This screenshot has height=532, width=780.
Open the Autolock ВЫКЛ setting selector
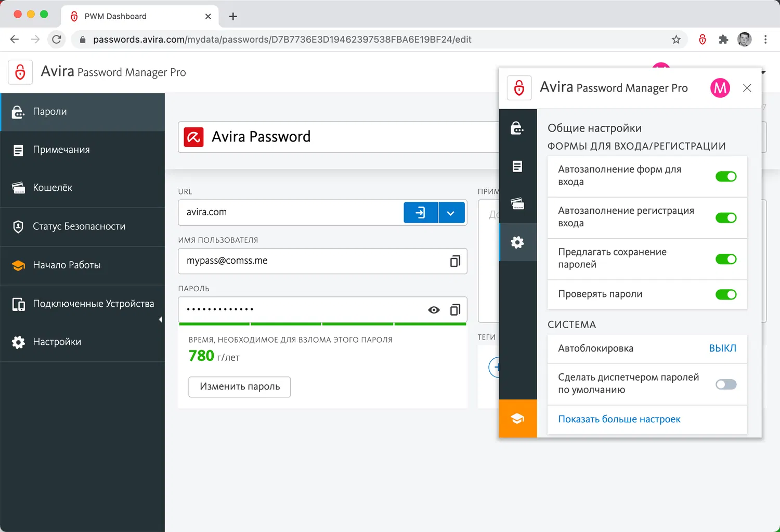point(722,348)
